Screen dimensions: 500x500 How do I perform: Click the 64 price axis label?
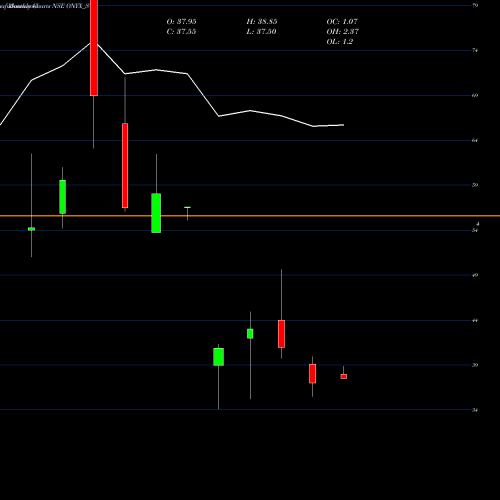[x=475, y=140]
